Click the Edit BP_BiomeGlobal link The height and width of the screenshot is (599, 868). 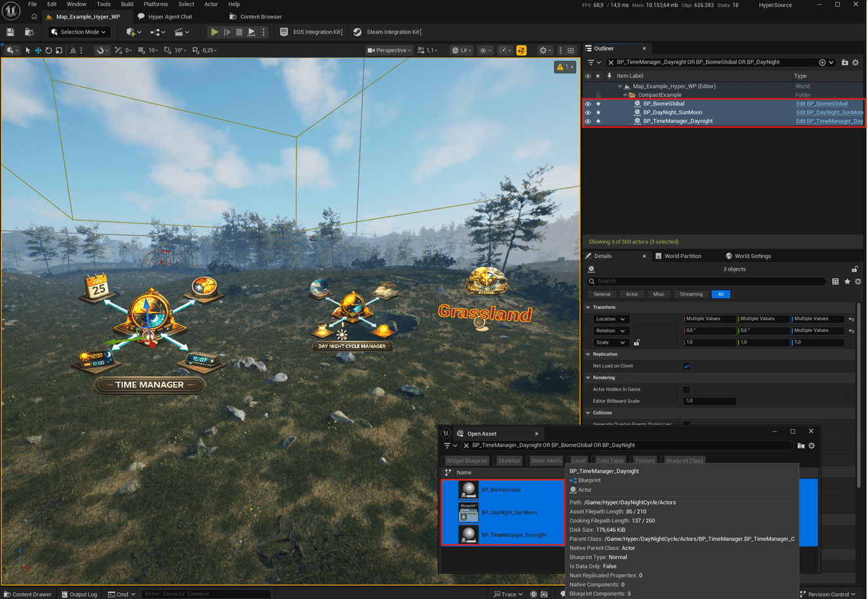point(821,104)
